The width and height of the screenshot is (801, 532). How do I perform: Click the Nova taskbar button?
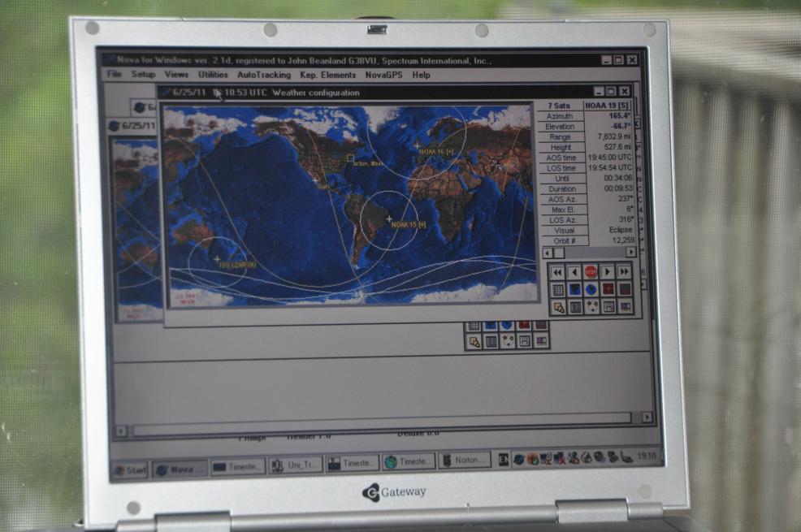180,469
